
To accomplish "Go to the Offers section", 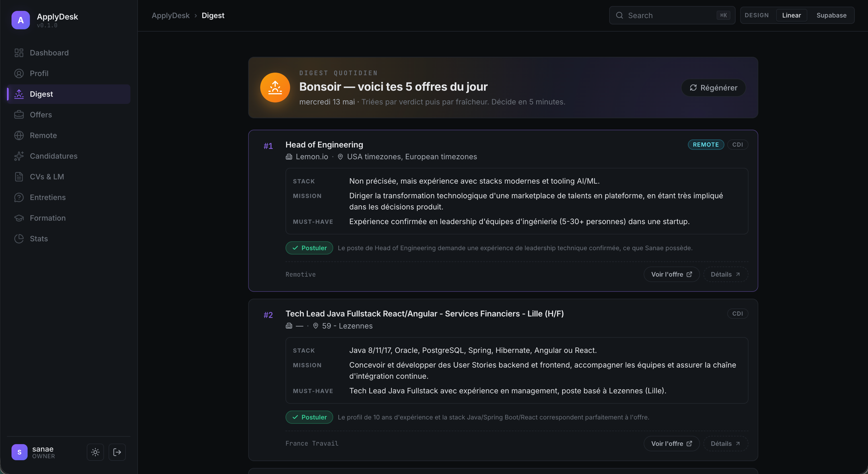I will (x=68, y=115).
